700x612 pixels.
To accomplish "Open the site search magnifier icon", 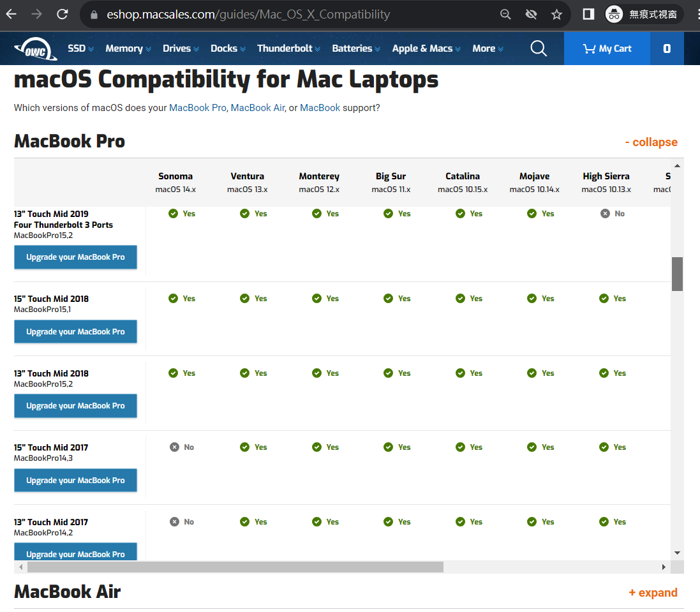I will [x=539, y=49].
